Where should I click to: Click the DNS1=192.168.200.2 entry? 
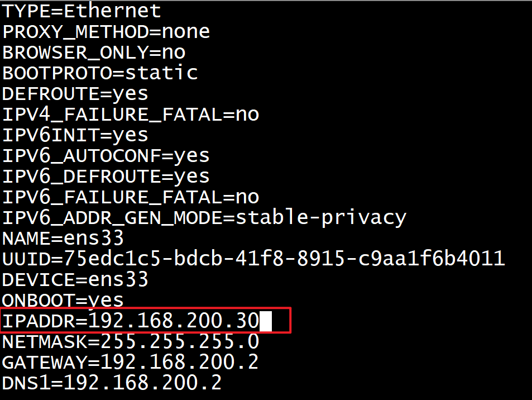[x=112, y=383]
